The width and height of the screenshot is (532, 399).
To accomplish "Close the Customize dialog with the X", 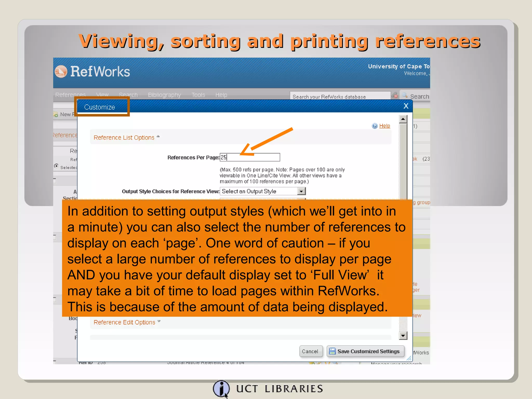I will (x=406, y=106).
